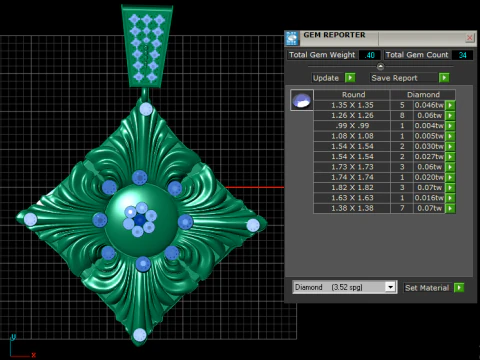Click the green arrow for 1.35 X 1.35 row
480x360 pixels.
point(450,105)
